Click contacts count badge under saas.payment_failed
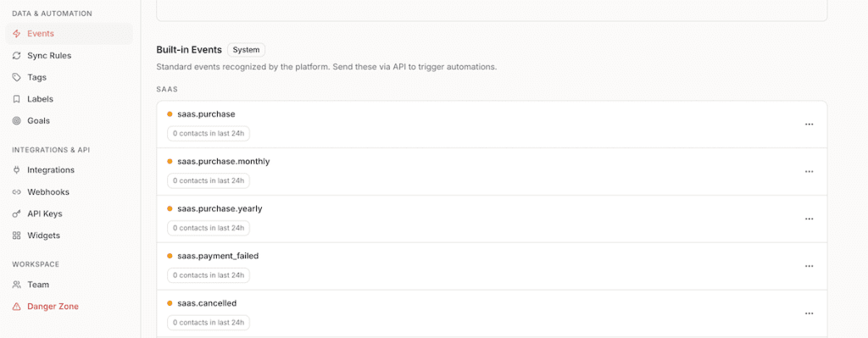 click(x=209, y=275)
